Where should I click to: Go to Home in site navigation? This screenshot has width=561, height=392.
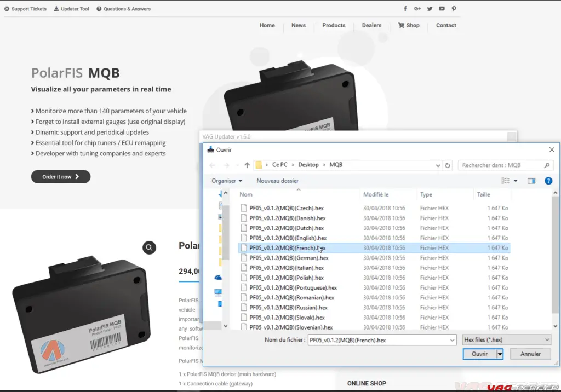pos(267,25)
